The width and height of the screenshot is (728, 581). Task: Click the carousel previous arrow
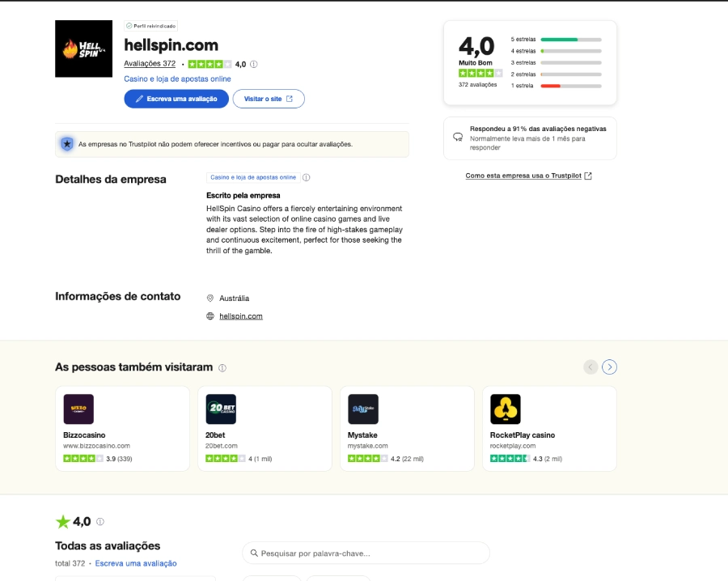coord(590,367)
